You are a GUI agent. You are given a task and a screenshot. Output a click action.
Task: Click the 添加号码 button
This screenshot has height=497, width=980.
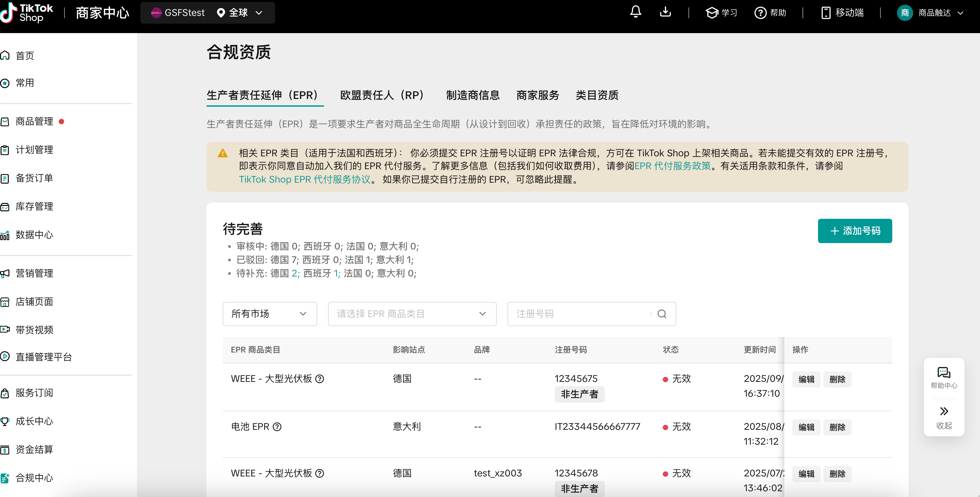[x=854, y=231]
